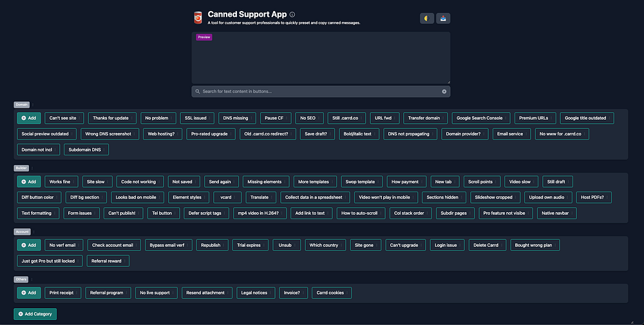644x325 pixels.
Task: Choose "Premium URLs" message
Action: click(x=535, y=118)
